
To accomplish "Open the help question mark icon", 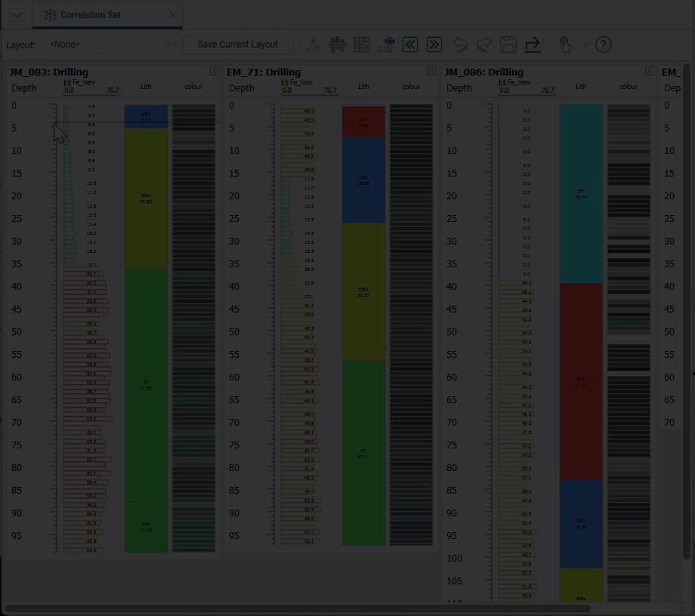I will (604, 45).
